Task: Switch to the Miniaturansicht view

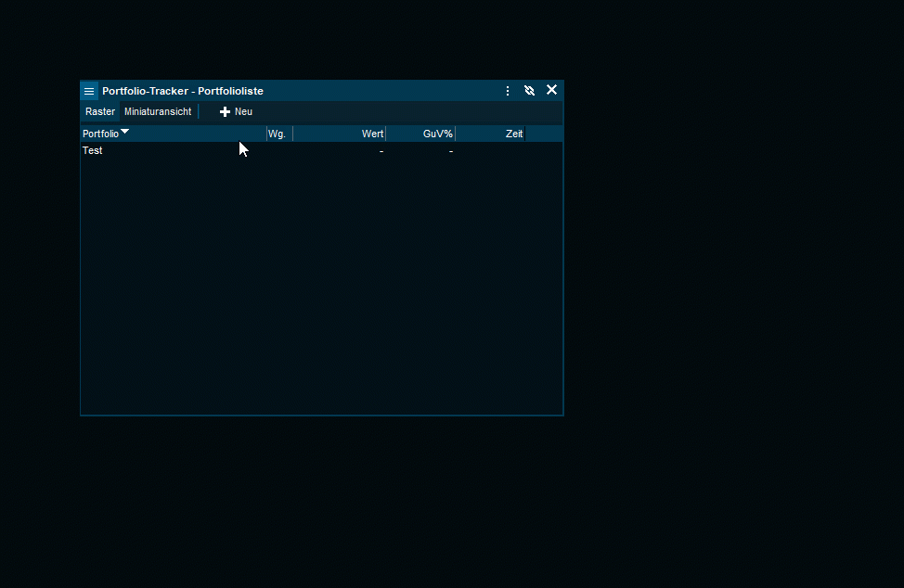Action: coord(158,111)
